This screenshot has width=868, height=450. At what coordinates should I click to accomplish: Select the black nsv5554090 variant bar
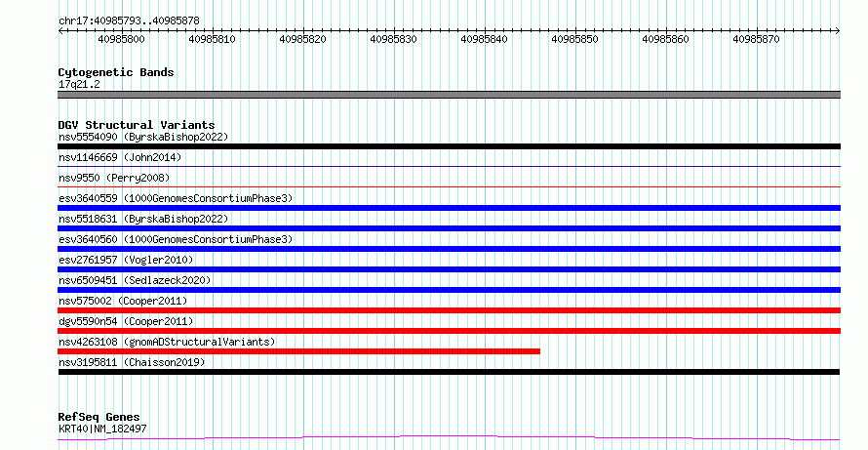(x=449, y=146)
